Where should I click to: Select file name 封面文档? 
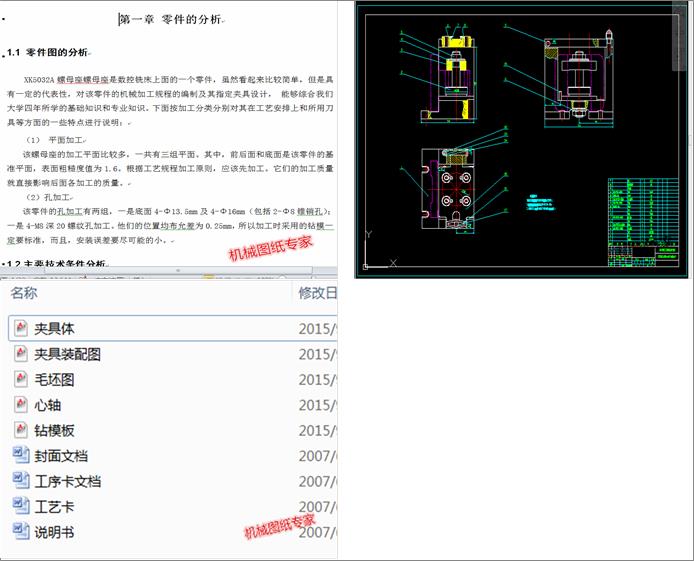(61, 456)
